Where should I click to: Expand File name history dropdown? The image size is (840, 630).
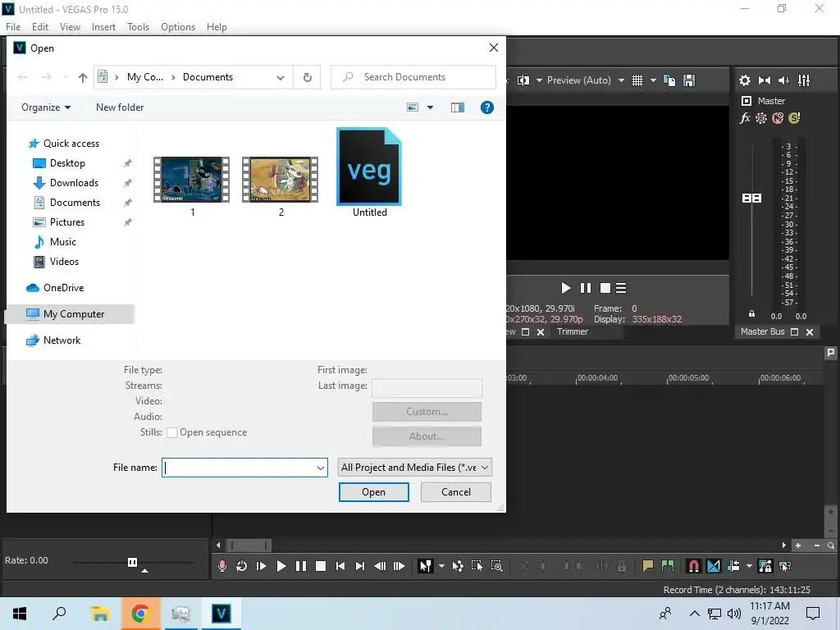pos(321,468)
